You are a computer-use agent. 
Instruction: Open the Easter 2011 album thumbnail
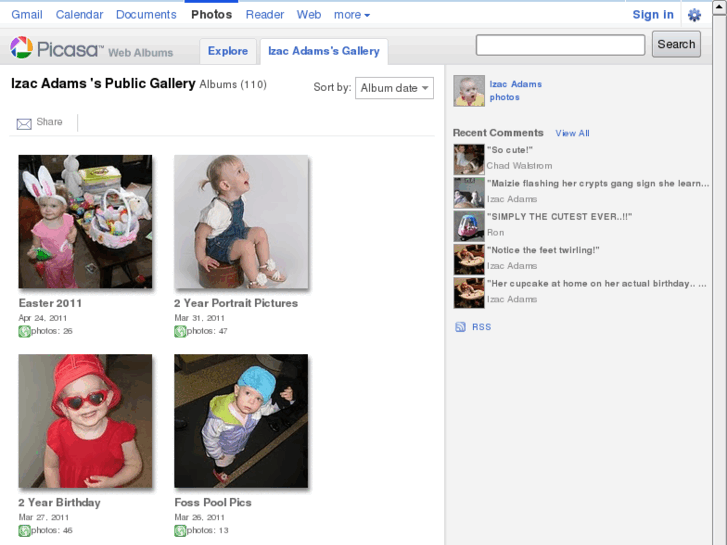click(x=85, y=221)
